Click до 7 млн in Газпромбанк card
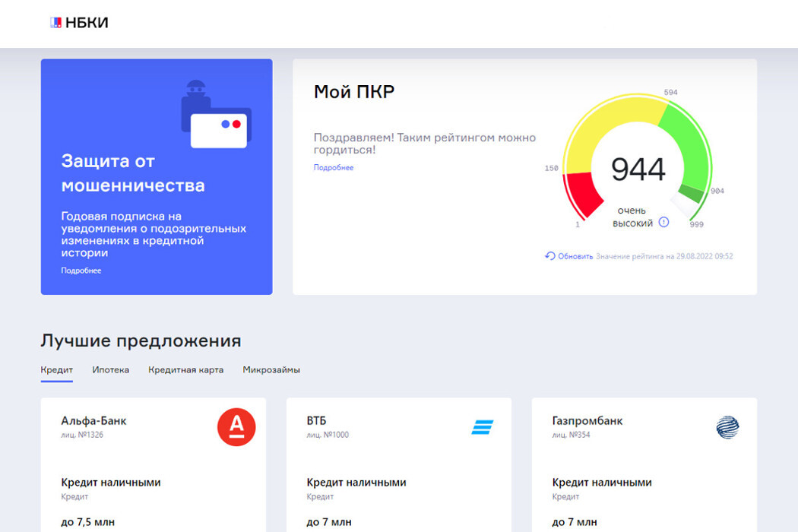798x532 pixels. 575,522
